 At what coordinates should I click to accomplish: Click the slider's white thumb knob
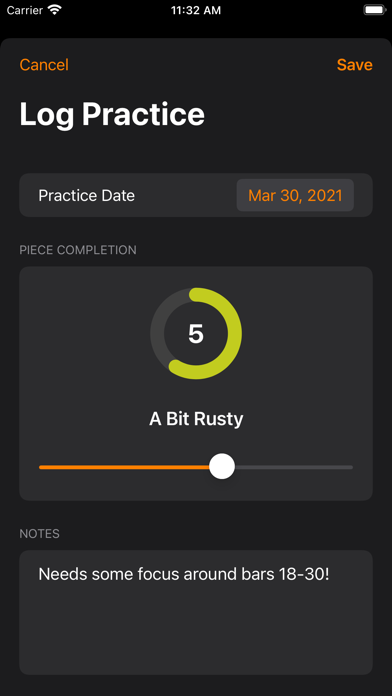(222, 467)
